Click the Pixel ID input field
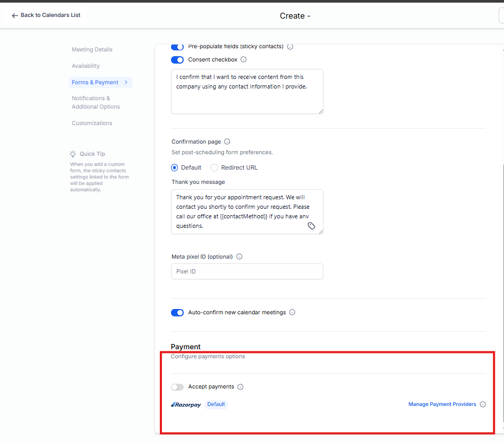 coord(247,271)
